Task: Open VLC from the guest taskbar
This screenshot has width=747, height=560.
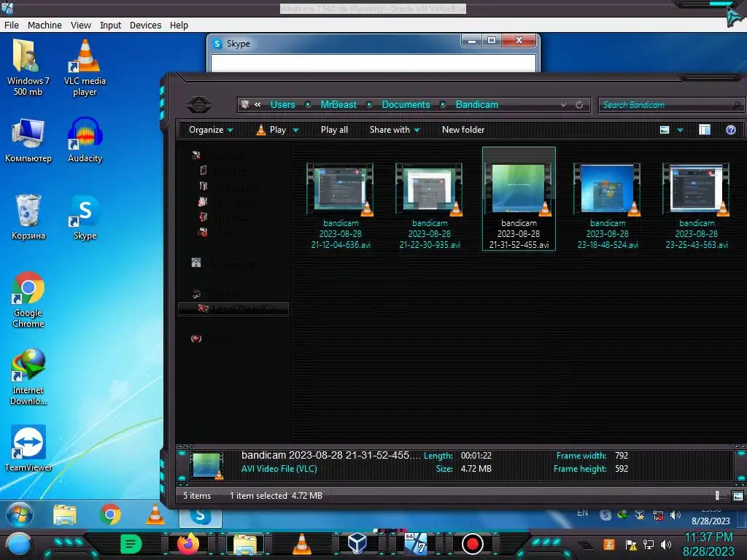Action: click(155, 514)
